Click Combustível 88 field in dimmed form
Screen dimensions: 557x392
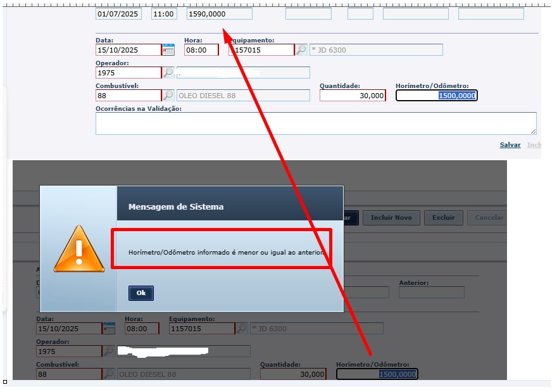coord(69,374)
